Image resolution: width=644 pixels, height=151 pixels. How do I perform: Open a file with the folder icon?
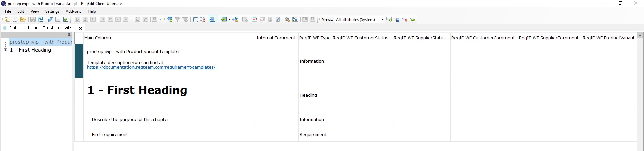[23, 19]
